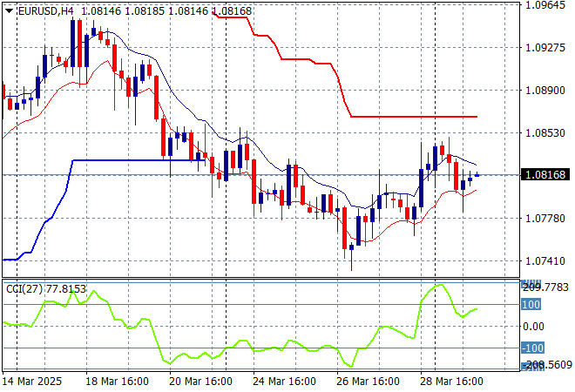This screenshot has height=392, width=575.
Task: Click the -208.5609 CCI scale minimum
Action: (x=547, y=365)
